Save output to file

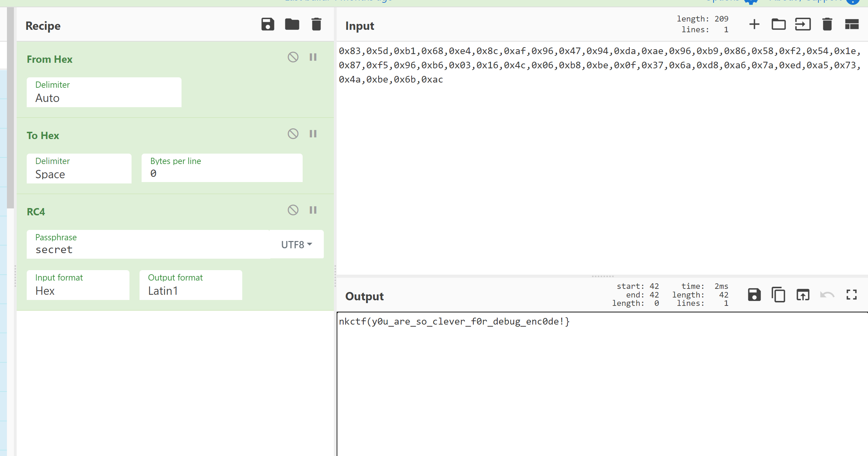tap(754, 295)
